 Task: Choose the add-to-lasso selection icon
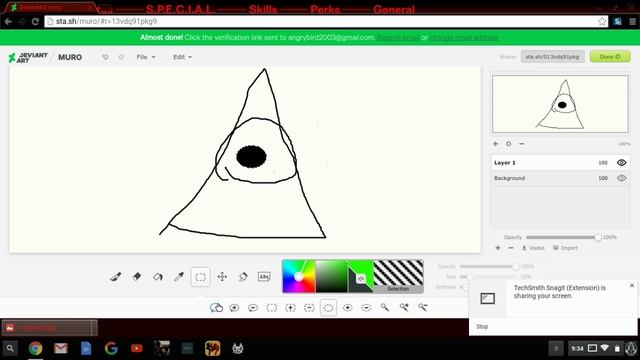coord(234,308)
